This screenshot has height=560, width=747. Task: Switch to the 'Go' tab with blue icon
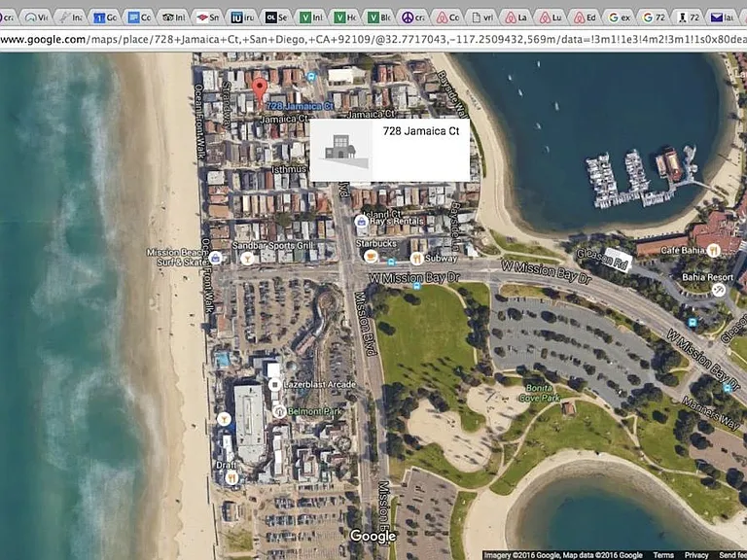pyautogui.click(x=105, y=17)
